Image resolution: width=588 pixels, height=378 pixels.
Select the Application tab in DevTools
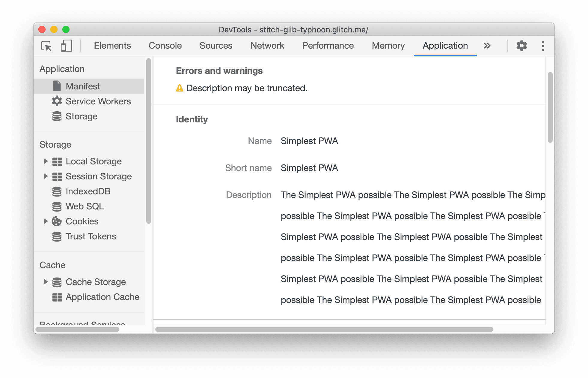445,45
